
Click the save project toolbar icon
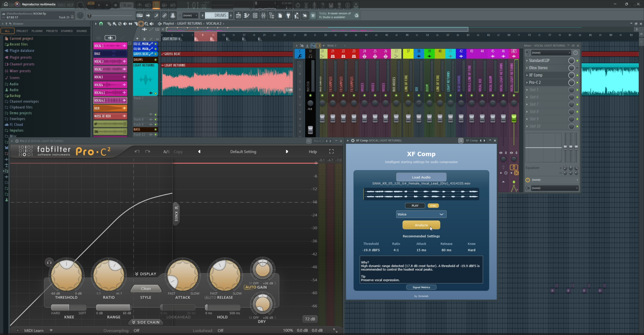pos(331,5)
